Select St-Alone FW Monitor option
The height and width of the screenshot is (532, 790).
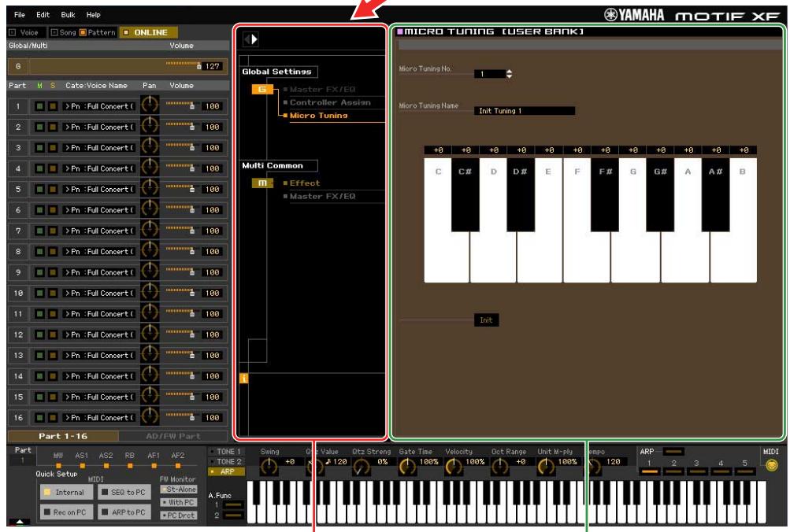178,490
